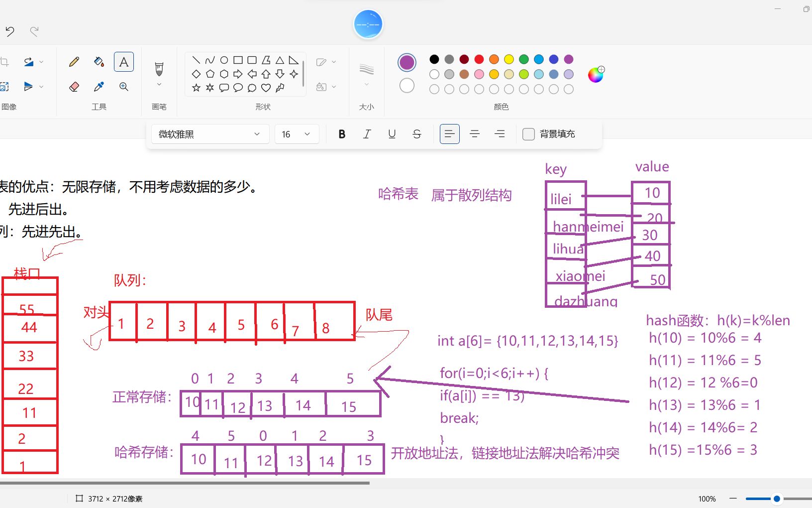Choose the Right triangle shape
The image size is (812, 508).
[x=294, y=60]
